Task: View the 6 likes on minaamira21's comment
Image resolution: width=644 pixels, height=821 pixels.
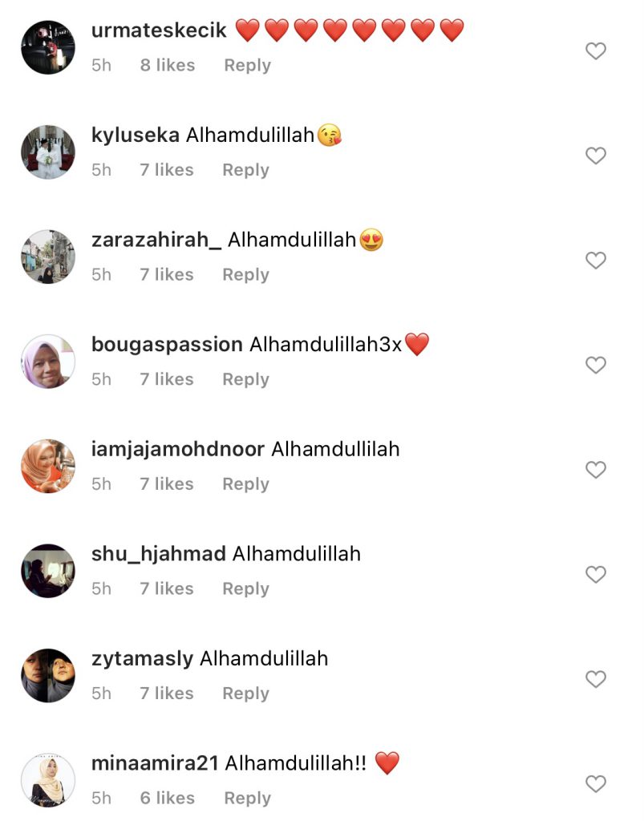Action: click(x=168, y=798)
